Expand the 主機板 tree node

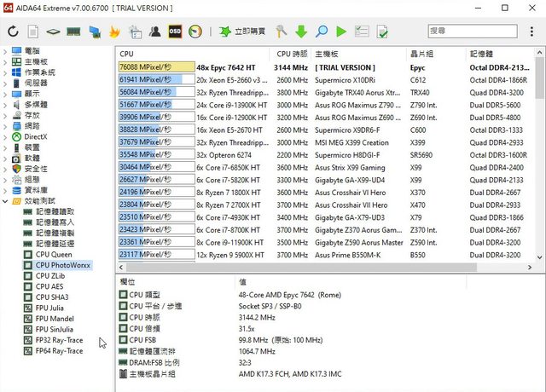pos(6,61)
